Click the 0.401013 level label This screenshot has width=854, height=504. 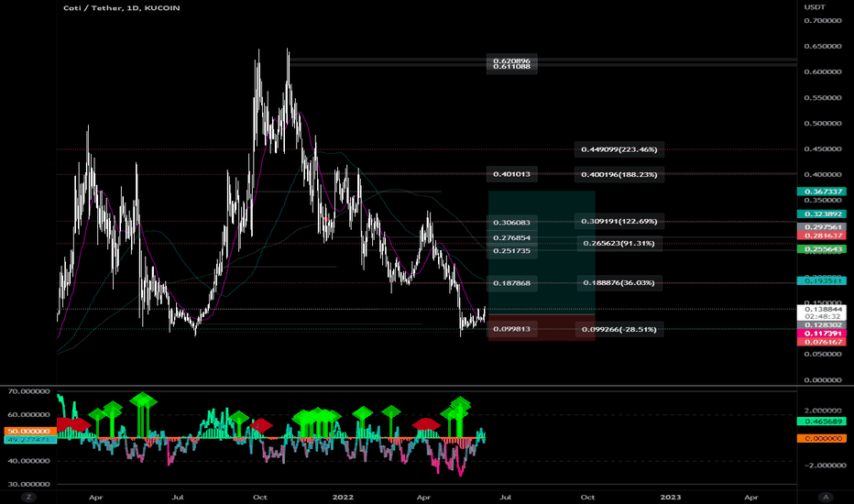[511, 174]
